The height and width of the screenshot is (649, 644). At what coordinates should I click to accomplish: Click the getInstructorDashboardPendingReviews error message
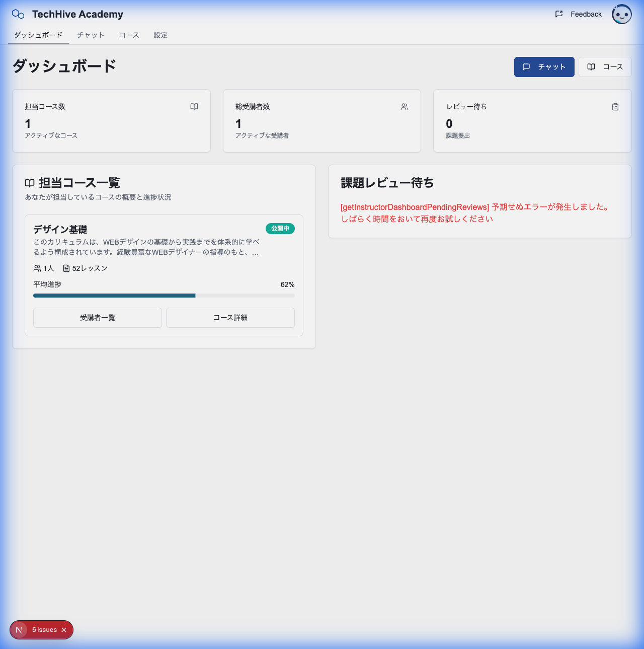coord(475,213)
